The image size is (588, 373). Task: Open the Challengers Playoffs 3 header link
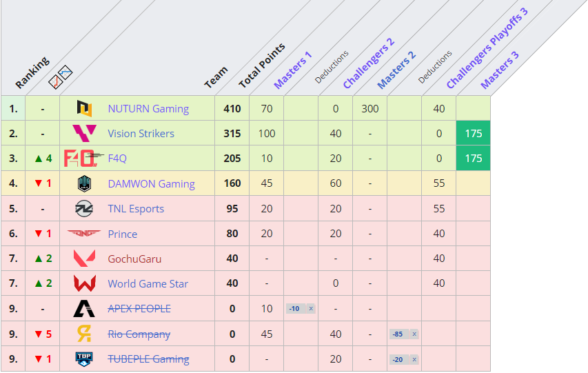pyautogui.click(x=487, y=48)
